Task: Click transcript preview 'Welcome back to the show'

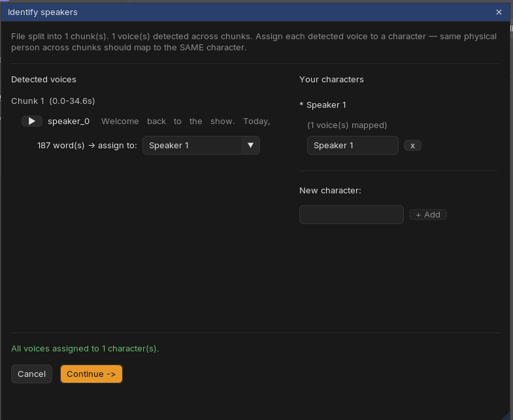Action: pos(168,121)
